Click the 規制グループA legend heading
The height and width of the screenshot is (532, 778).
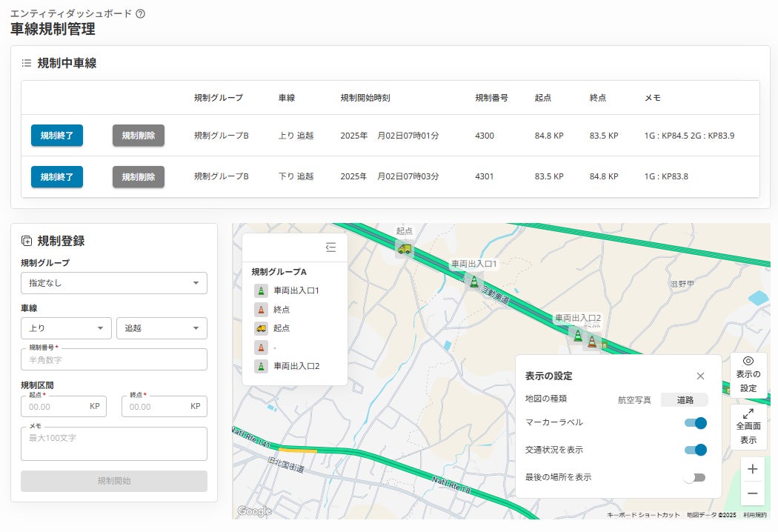pos(279,272)
